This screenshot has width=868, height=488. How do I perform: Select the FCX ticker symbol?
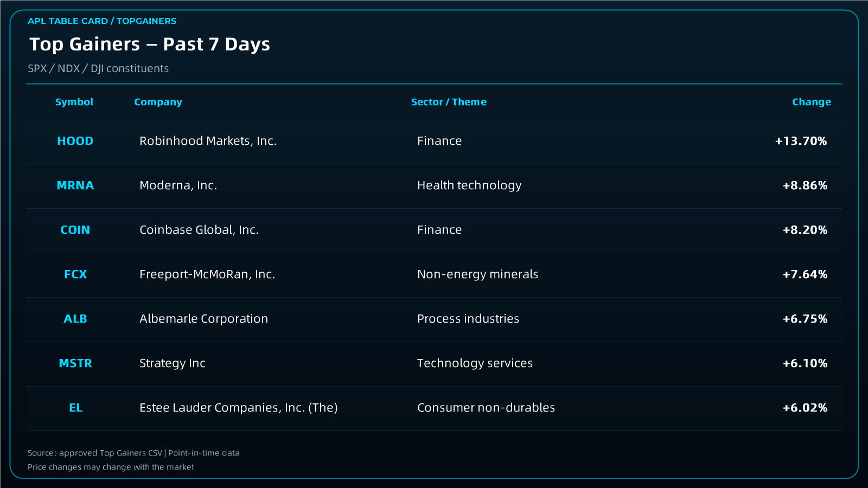(75, 274)
